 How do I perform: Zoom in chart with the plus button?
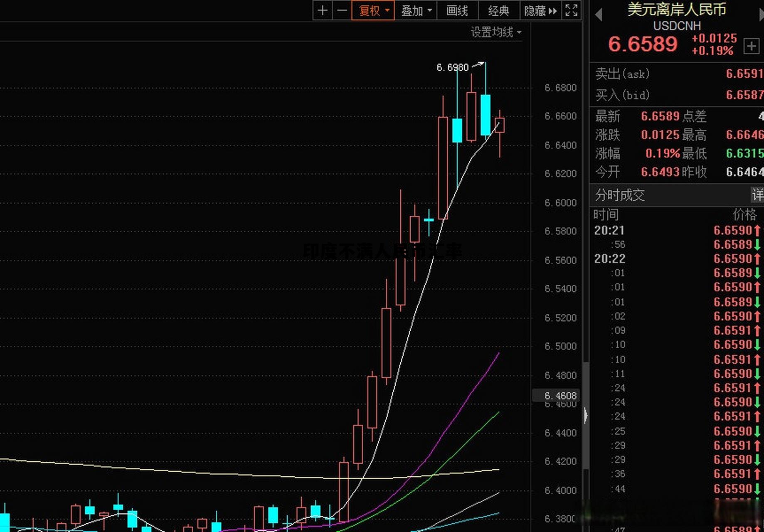coord(323,10)
